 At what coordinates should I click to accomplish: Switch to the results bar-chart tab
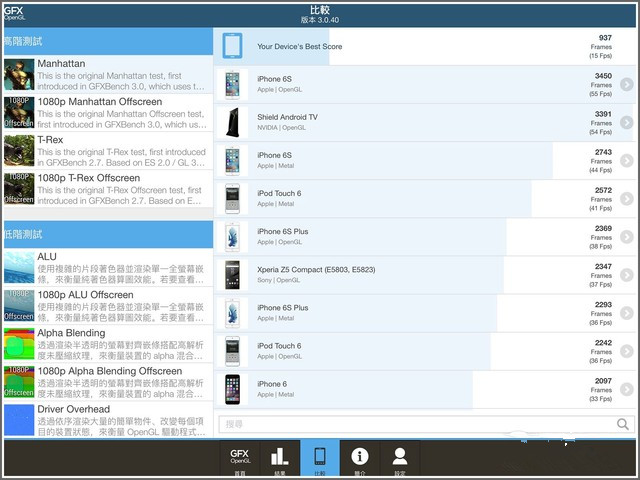pyautogui.click(x=280, y=459)
